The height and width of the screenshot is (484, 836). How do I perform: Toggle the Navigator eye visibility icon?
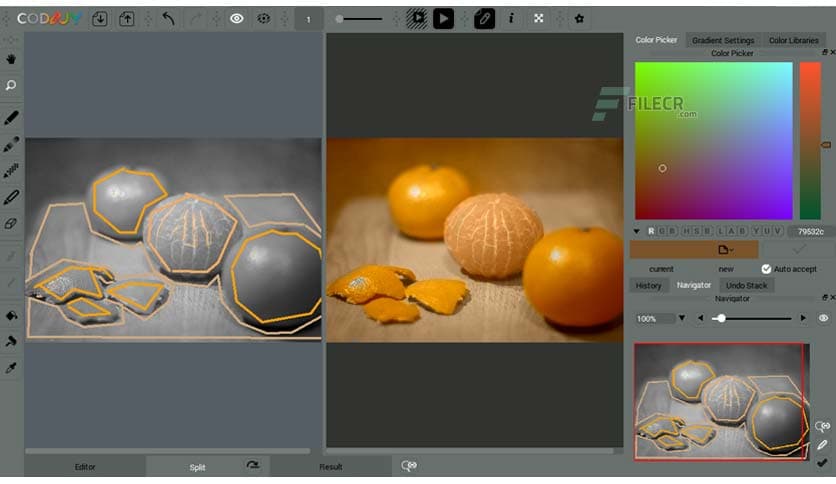pos(824,318)
